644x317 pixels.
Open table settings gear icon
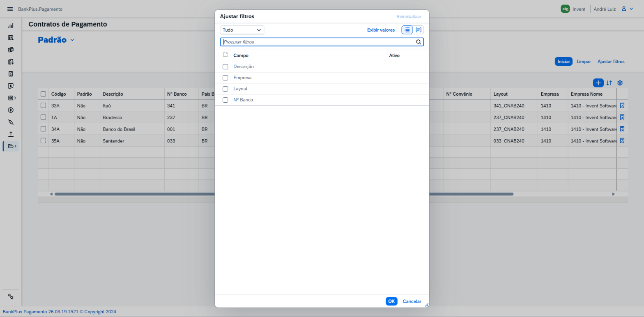pyautogui.click(x=620, y=83)
